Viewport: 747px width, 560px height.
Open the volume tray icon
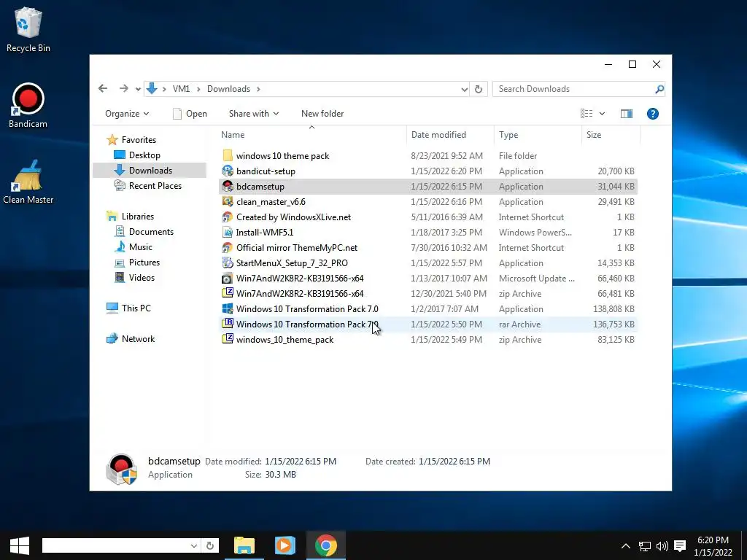662,546
